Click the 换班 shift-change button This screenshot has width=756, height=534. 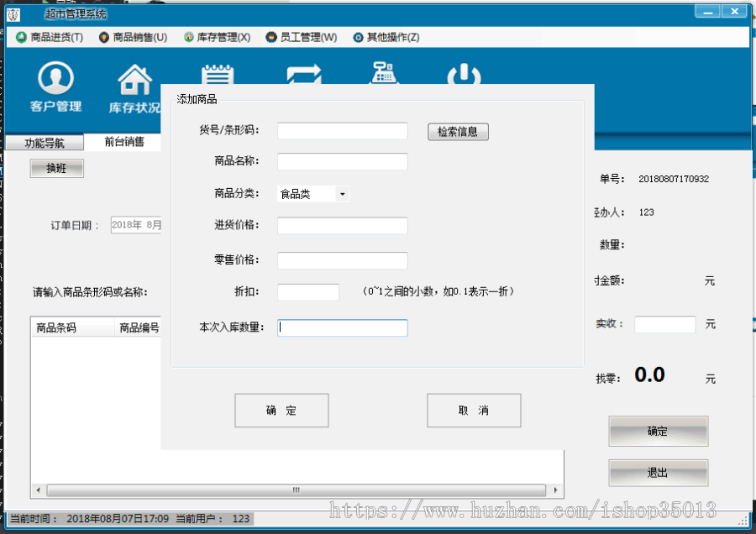pos(56,168)
